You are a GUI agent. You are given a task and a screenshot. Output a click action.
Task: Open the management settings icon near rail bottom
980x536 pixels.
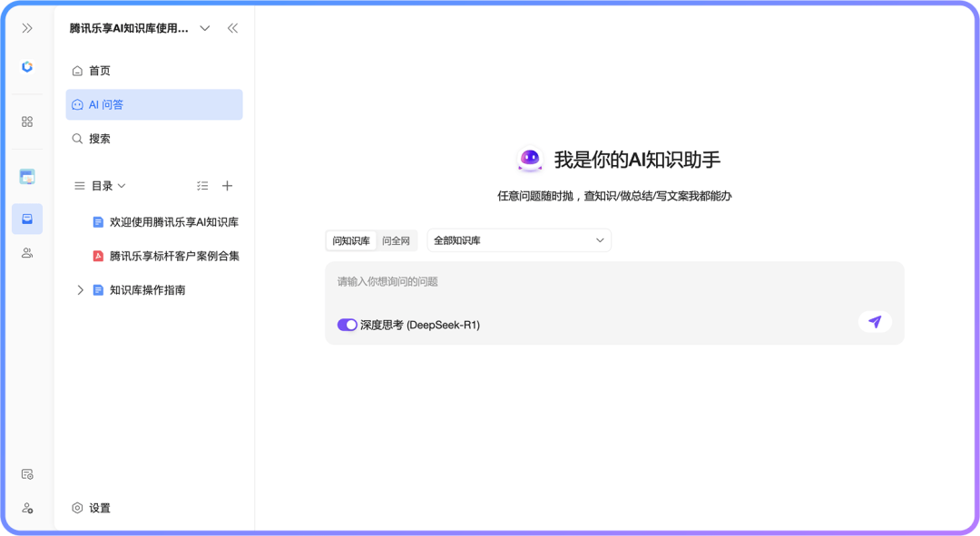(27, 474)
